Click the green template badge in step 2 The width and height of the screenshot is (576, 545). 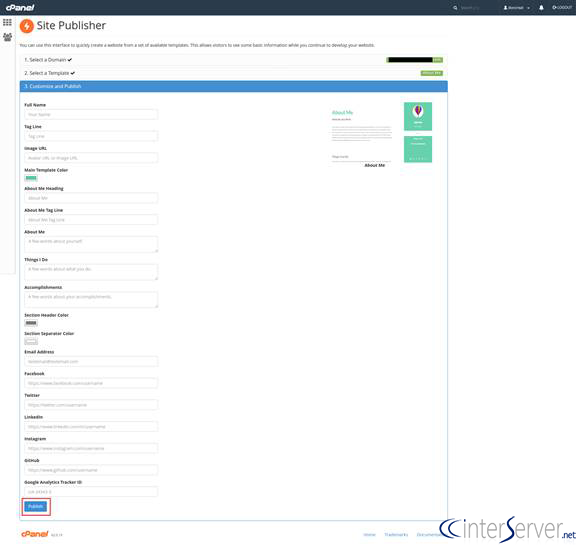coord(432,73)
